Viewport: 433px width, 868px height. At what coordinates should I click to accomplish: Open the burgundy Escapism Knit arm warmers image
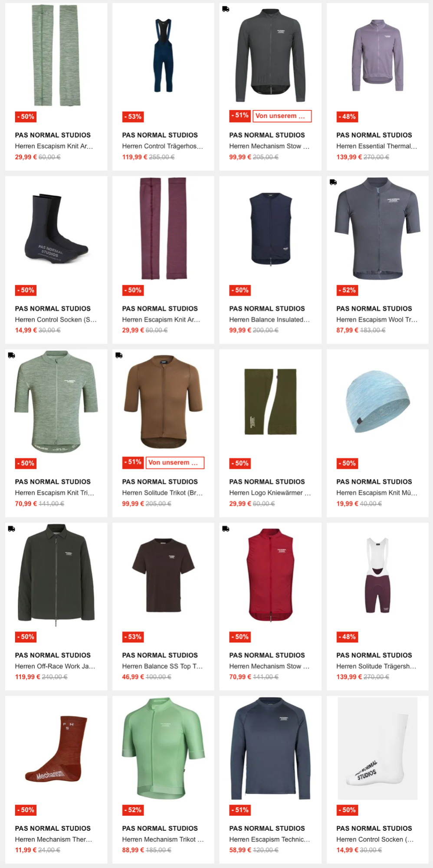(163, 228)
